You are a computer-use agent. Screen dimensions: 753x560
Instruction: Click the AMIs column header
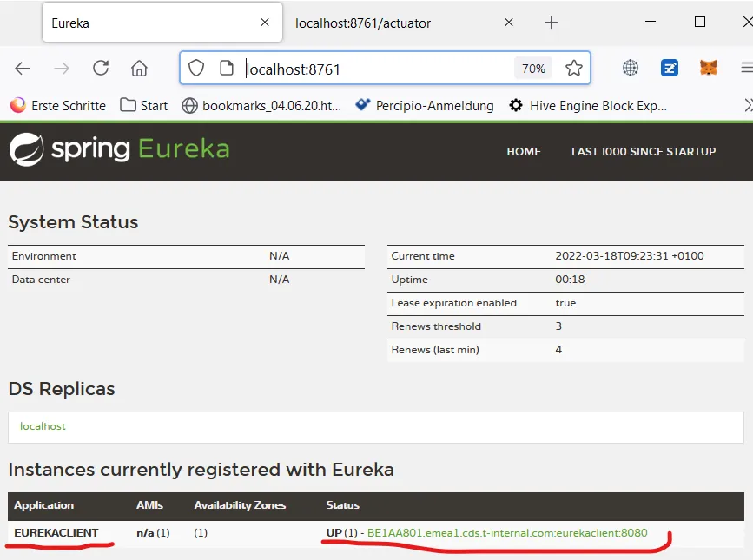click(x=149, y=504)
